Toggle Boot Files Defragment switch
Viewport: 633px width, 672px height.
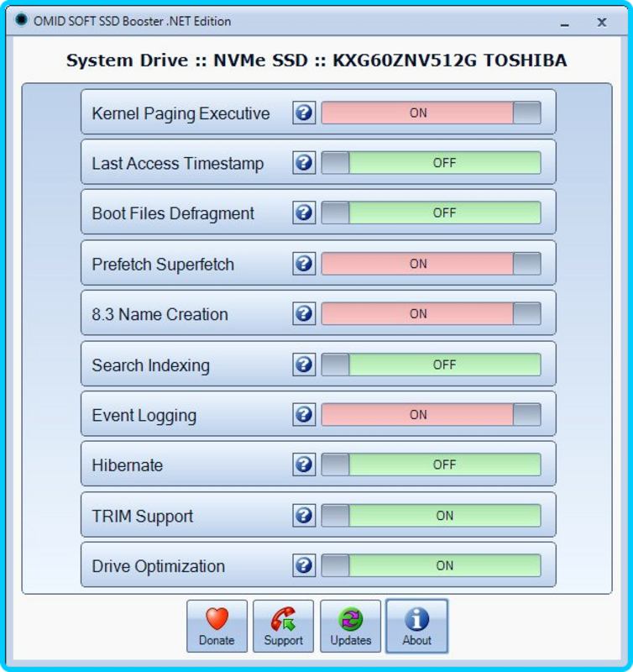(x=432, y=213)
